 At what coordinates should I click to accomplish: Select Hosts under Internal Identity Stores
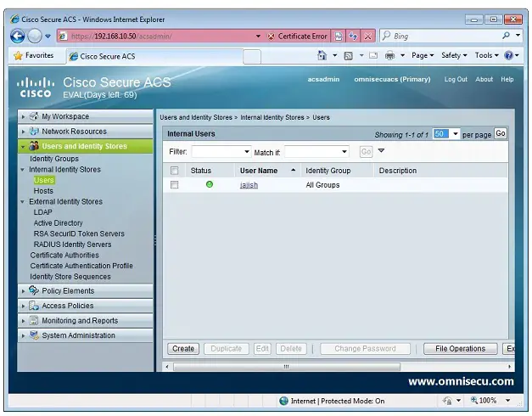(43, 191)
